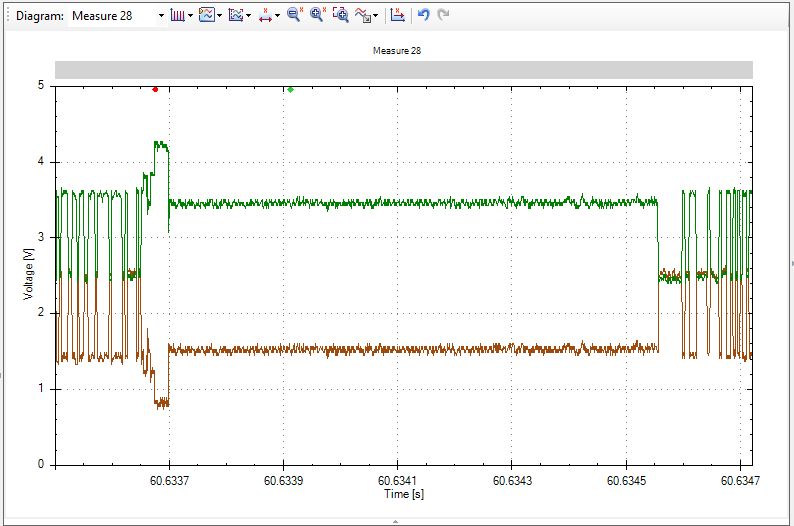Viewport: 794px width, 526px height.
Task: Expand the cursor lines dropdown arrow
Action: pos(190,16)
